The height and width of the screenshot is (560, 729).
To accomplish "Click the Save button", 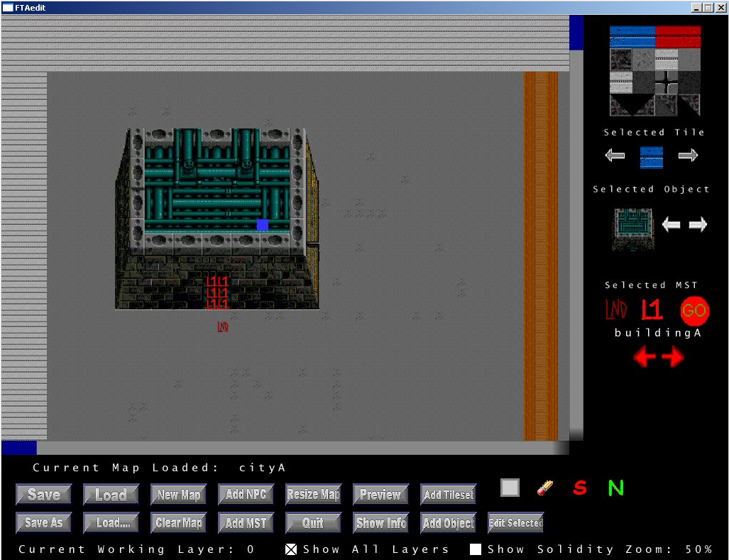I will pyautogui.click(x=44, y=495).
